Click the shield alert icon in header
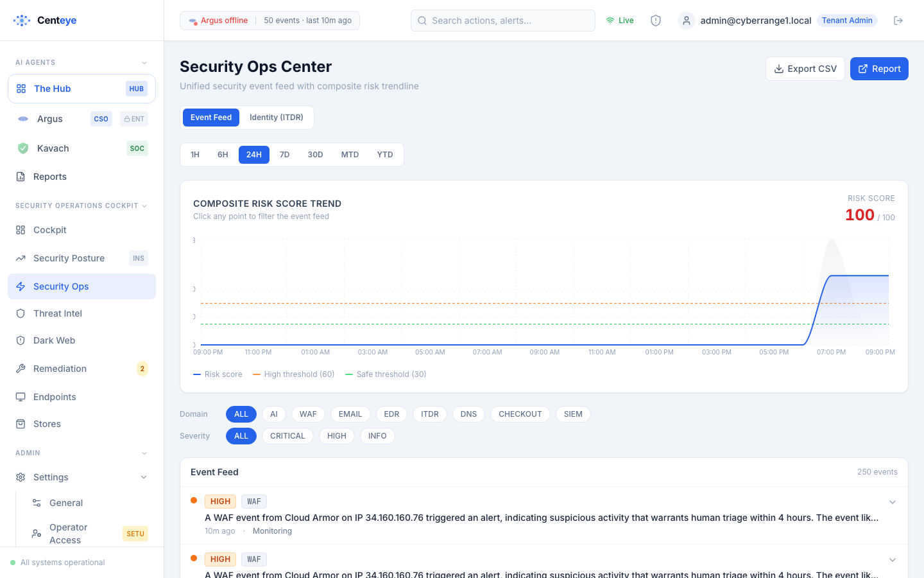 tap(656, 21)
